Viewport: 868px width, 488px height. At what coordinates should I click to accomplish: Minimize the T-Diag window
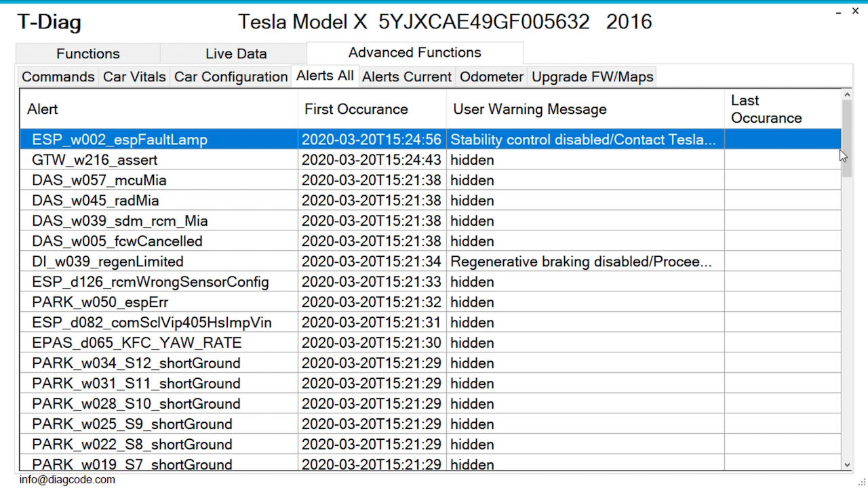(x=835, y=12)
